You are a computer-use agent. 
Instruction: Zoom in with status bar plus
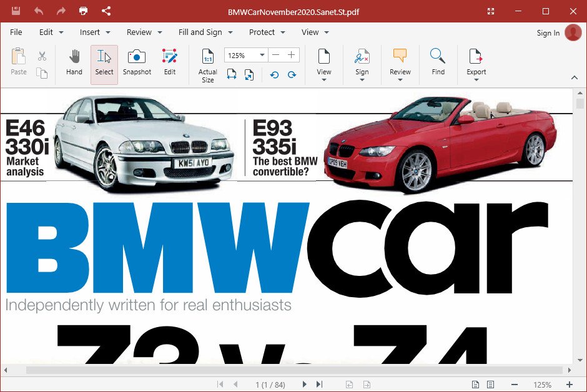pyautogui.click(x=570, y=385)
